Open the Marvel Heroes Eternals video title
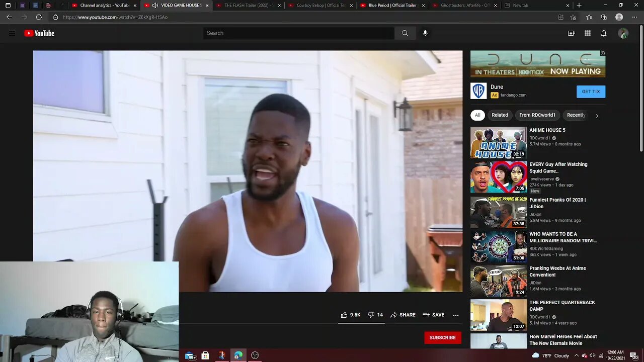644x362 pixels. coord(563,340)
